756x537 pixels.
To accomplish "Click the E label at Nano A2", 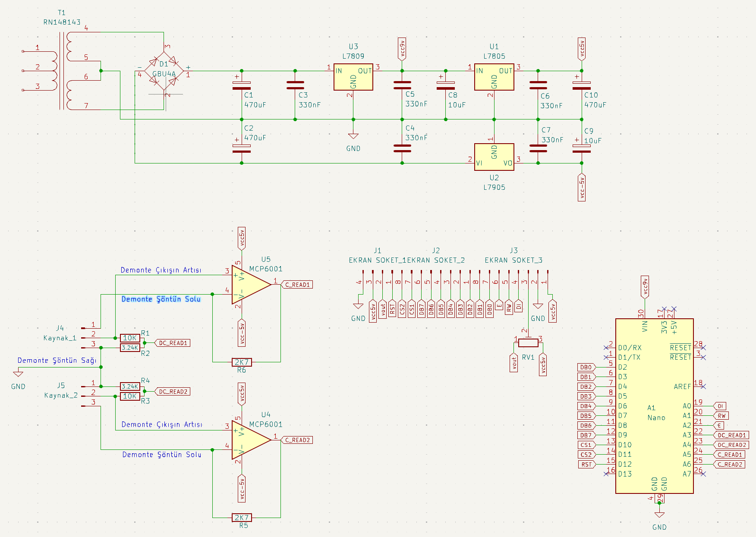I will click(x=719, y=425).
